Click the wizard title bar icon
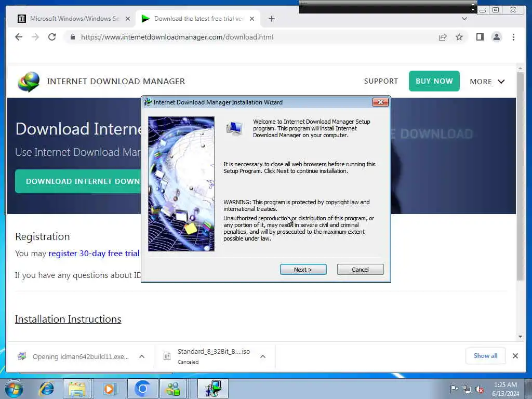 [148, 102]
